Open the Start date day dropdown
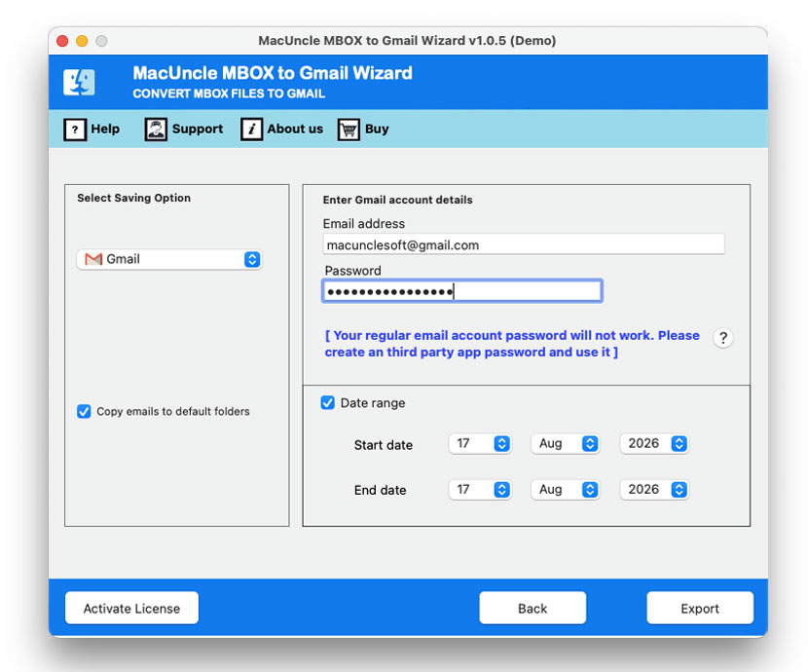Viewport: 808px width, 672px height. [x=480, y=444]
